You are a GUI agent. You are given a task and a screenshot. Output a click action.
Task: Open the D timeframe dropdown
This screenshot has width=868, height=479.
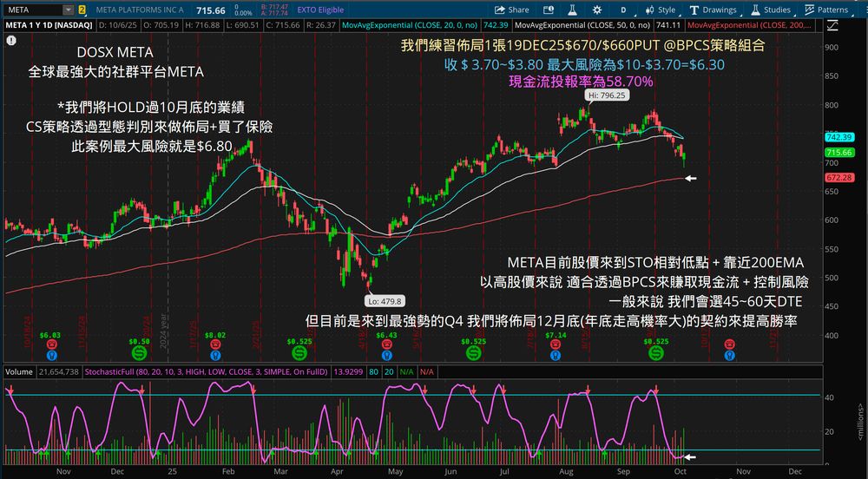tap(623, 10)
